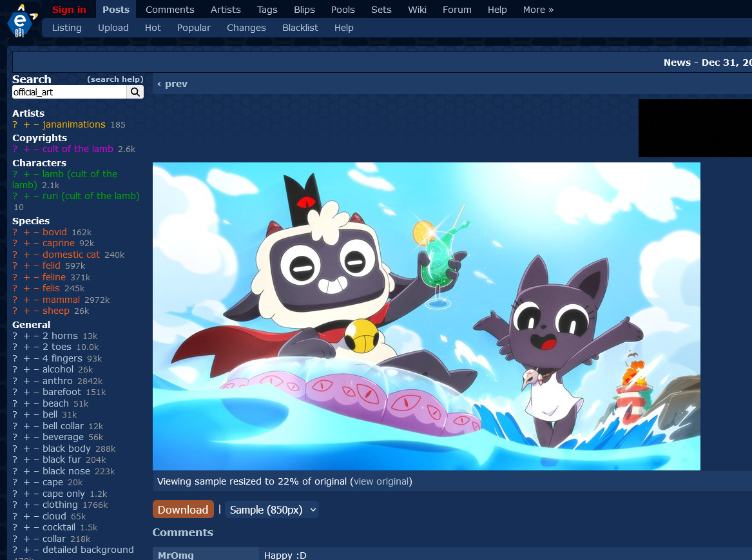Click the plus sign next to bovid
This screenshot has height=560, width=752.
point(26,232)
